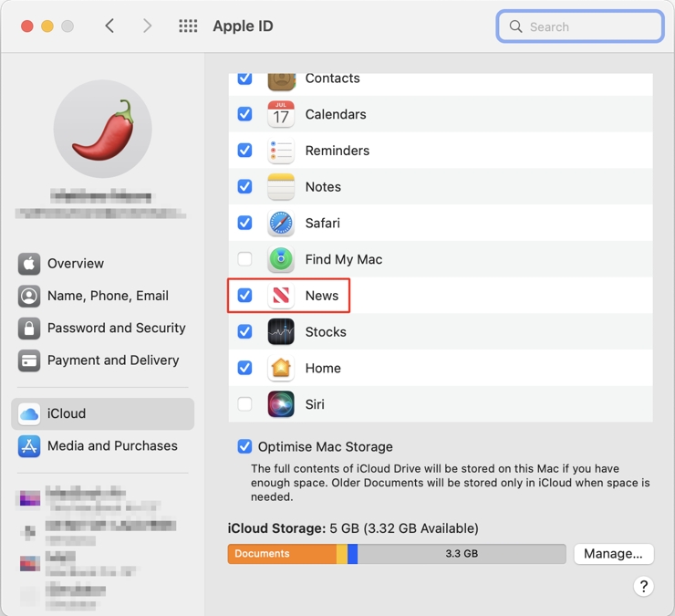Screen dimensions: 675x616
Task: Enable the Siri checkbox
Action: (x=245, y=404)
